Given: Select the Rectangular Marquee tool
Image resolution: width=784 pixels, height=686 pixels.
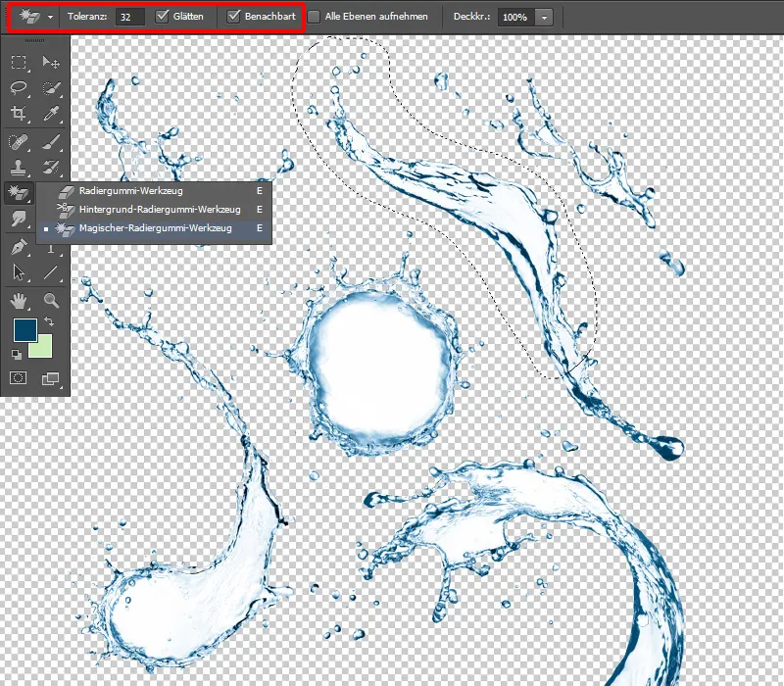Looking at the screenshot, I should tap(19, 62).
